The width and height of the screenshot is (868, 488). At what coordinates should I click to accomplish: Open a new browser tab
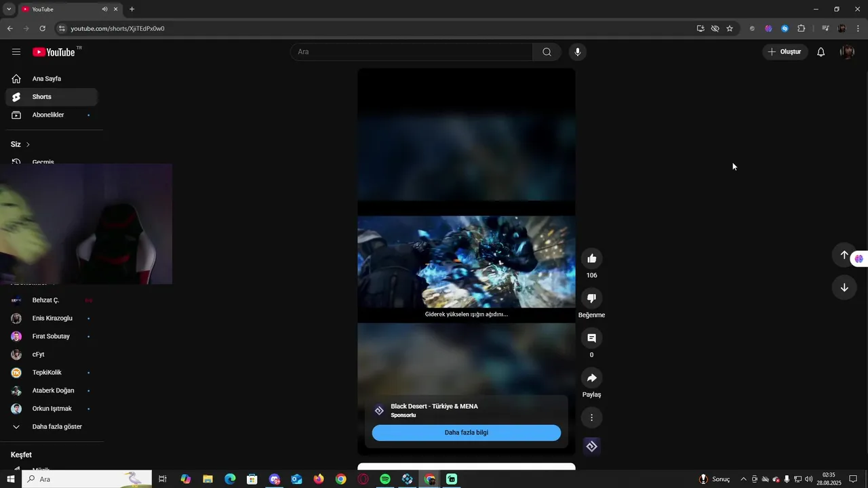click(132, 9)
